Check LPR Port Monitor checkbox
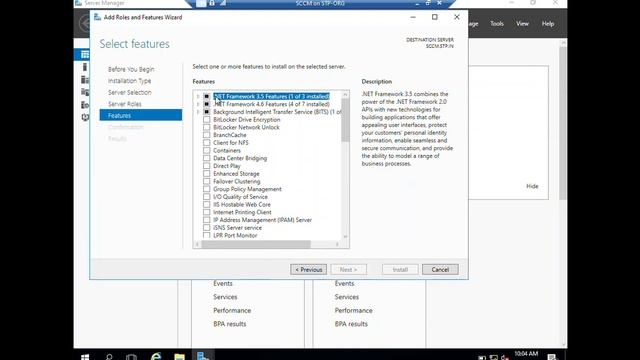Screen dimensions: 640x360 pos(207,236)
